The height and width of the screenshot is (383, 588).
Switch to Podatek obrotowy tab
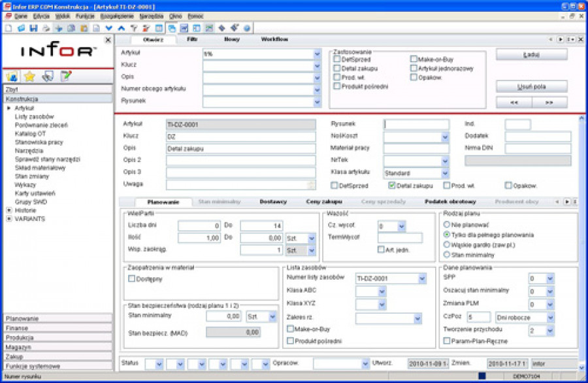click(x=450, y=202)
